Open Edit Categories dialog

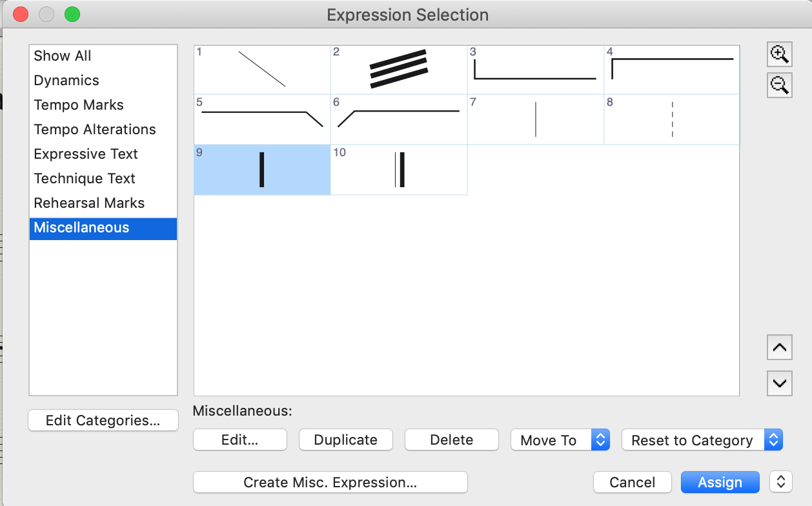103,421
